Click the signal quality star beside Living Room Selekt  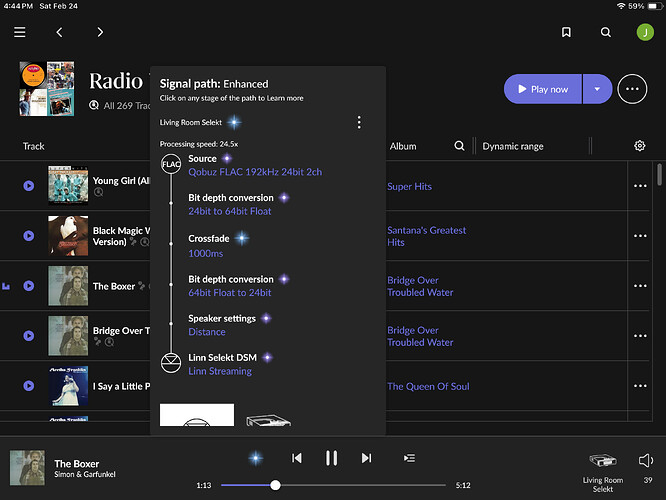pos(234,122)
